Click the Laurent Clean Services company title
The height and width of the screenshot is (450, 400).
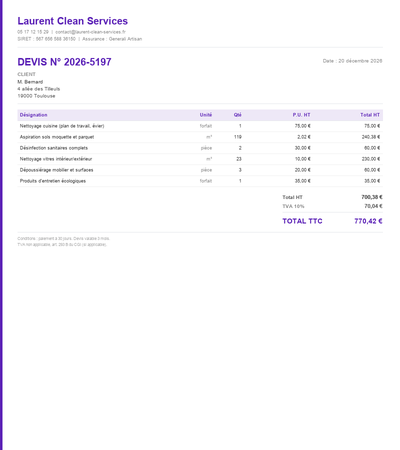pos(73,21)
